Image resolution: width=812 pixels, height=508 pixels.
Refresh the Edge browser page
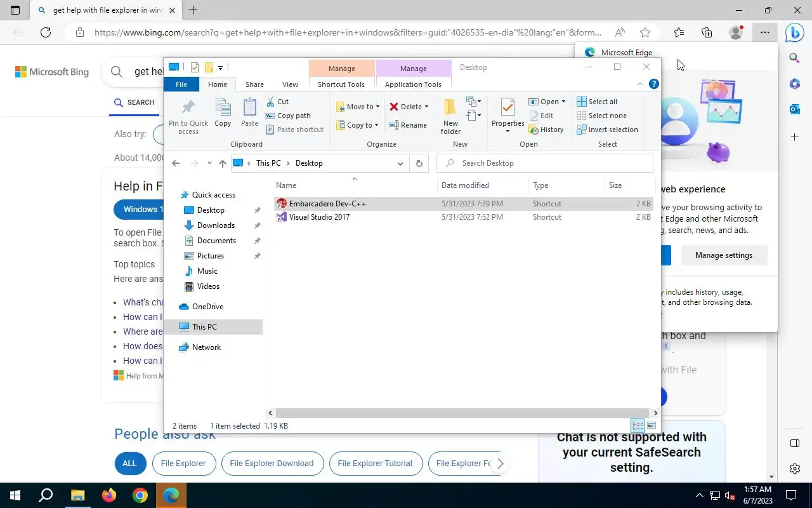pyautogui.click(x=46, y=32)
